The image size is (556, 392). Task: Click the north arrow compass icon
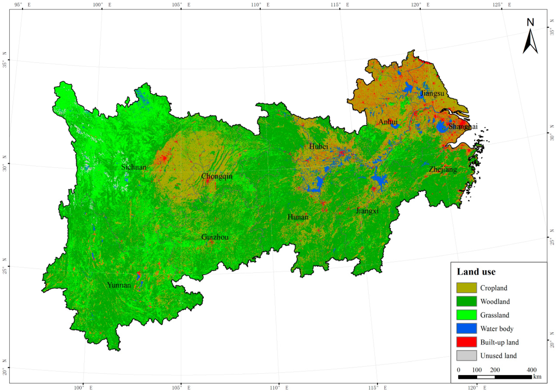[x=530, y=41]
